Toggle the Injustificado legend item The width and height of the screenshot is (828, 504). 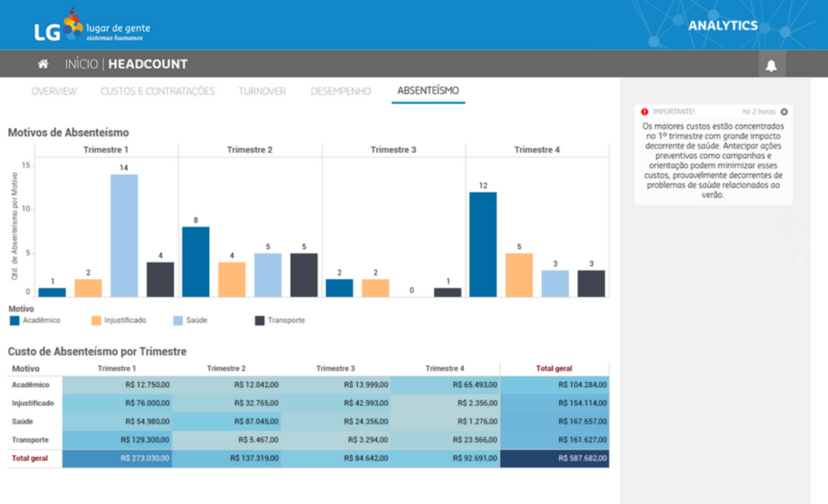click(122, 320)
